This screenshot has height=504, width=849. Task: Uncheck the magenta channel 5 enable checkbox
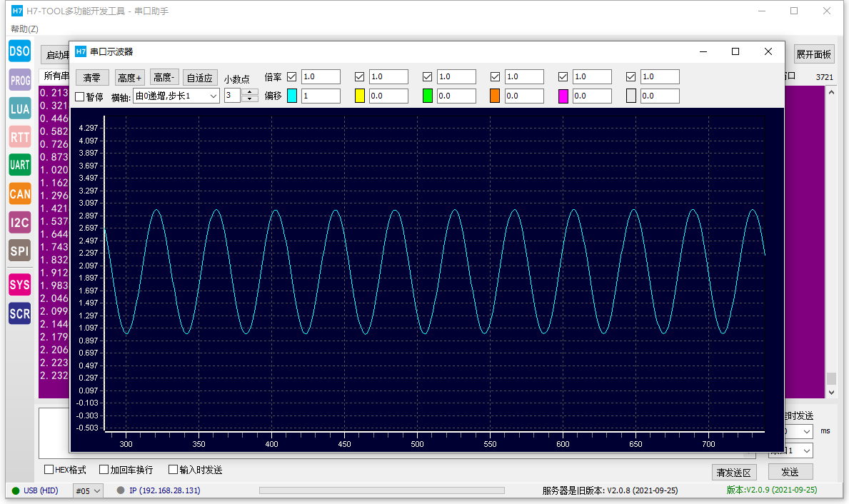tap(563, 77)
